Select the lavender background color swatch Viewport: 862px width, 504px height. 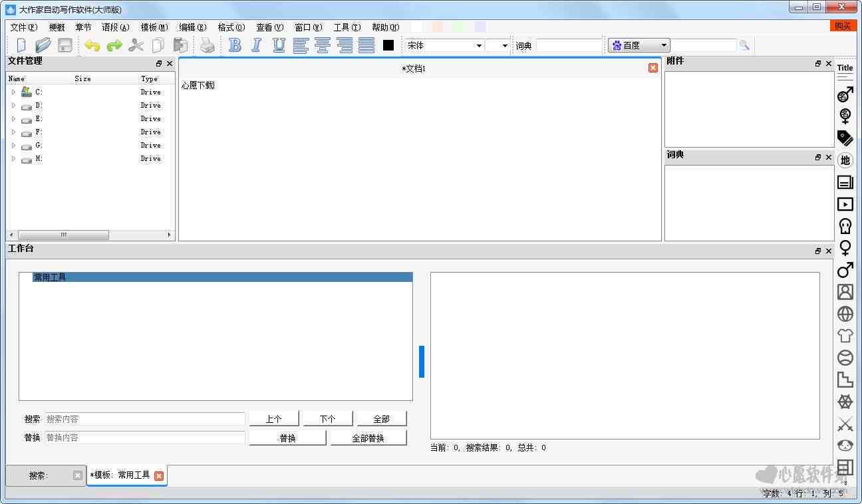click(480, 27)
